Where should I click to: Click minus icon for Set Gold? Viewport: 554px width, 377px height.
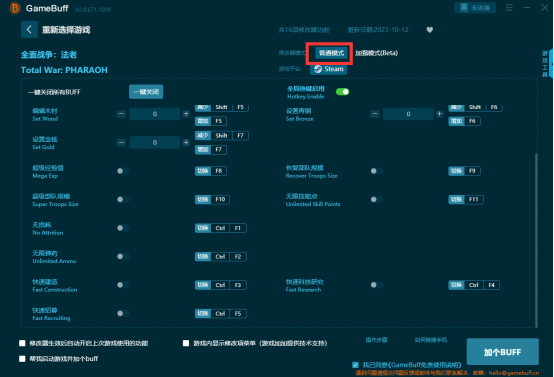click(x=121, y=142)
